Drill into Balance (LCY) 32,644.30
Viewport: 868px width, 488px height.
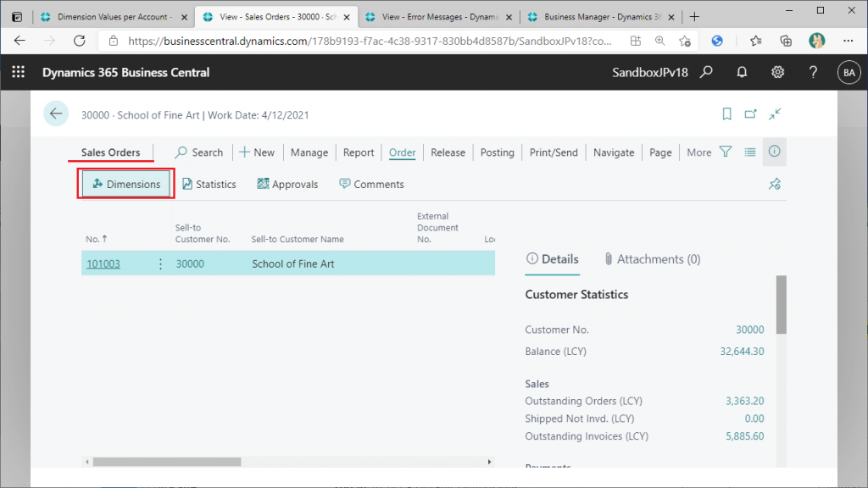pos(742,352)
